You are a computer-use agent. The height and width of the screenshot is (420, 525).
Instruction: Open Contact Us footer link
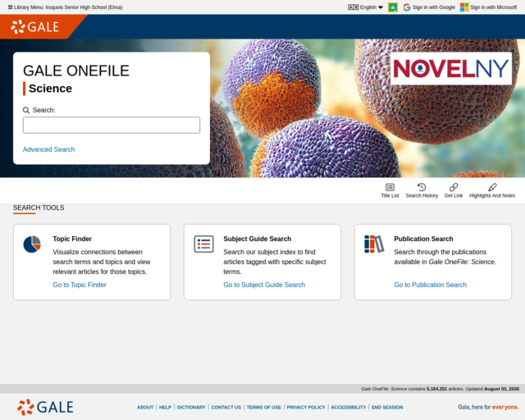226,407
